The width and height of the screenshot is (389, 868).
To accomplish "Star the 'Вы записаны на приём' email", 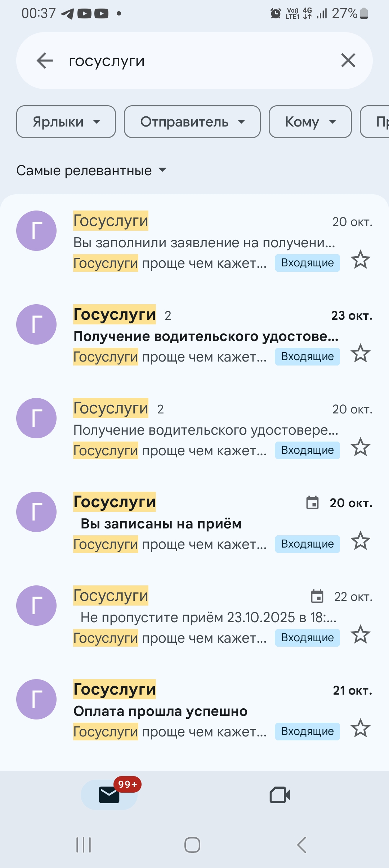I will click(x=360, y=541).
